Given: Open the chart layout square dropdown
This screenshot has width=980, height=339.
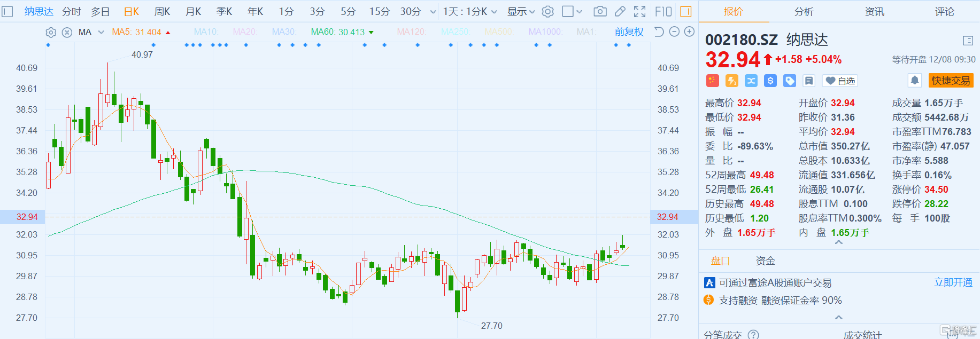Looking at the screenshot, I should pos(572,11).
